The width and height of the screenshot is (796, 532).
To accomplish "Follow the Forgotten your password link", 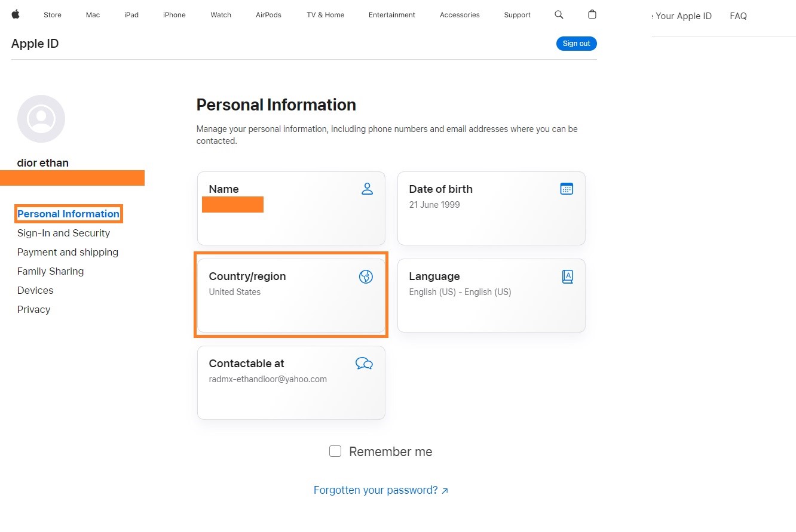I will click(381, 490).
